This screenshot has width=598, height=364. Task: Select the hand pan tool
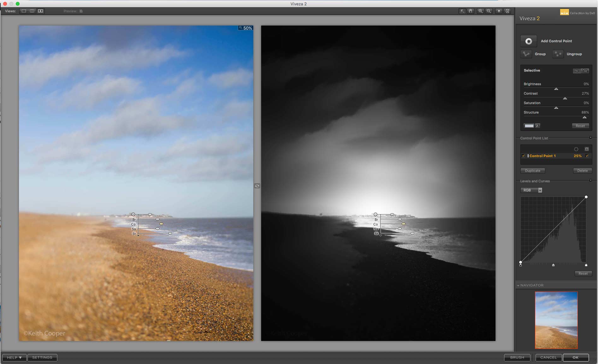471,11
